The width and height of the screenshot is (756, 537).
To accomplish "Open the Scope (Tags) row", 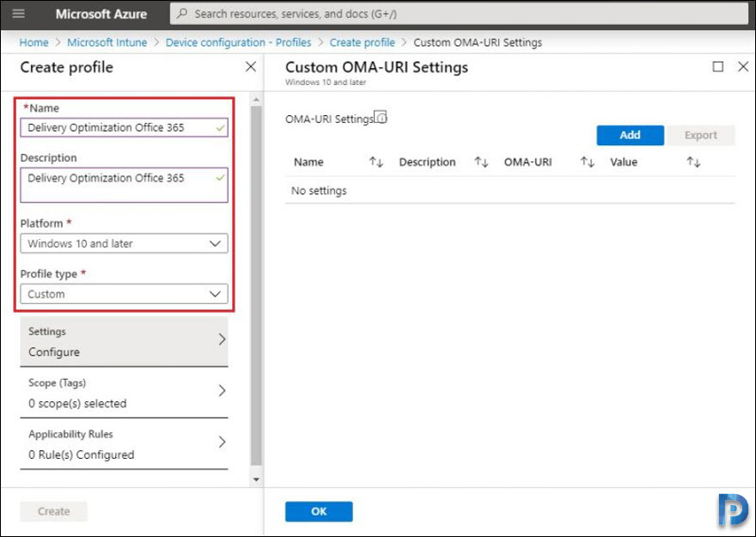I will coord(124,393).
